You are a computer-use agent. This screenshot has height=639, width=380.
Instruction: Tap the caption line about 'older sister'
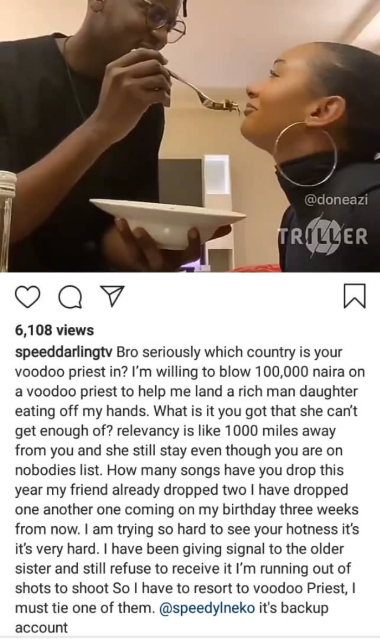pos(179,549)
